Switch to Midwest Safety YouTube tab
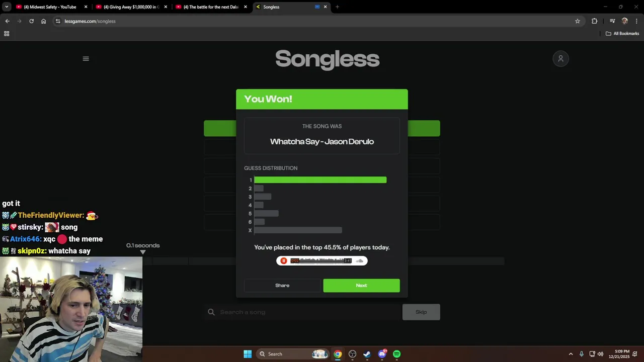This screenshot has width=644, height=362. 50,7
